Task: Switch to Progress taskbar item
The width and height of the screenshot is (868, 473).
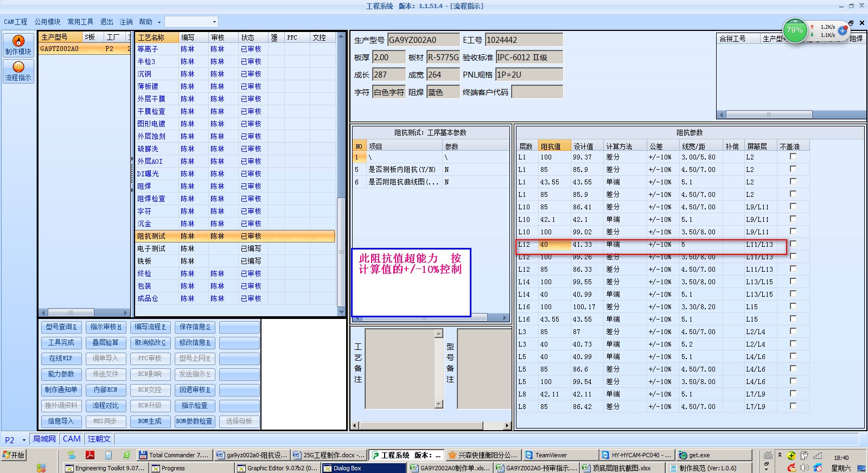Action: 191,468
